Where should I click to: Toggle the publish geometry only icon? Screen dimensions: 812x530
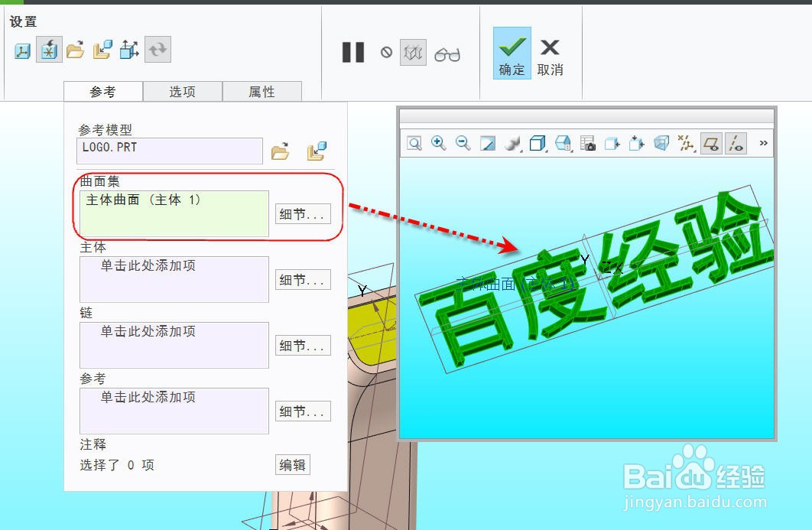49,50
